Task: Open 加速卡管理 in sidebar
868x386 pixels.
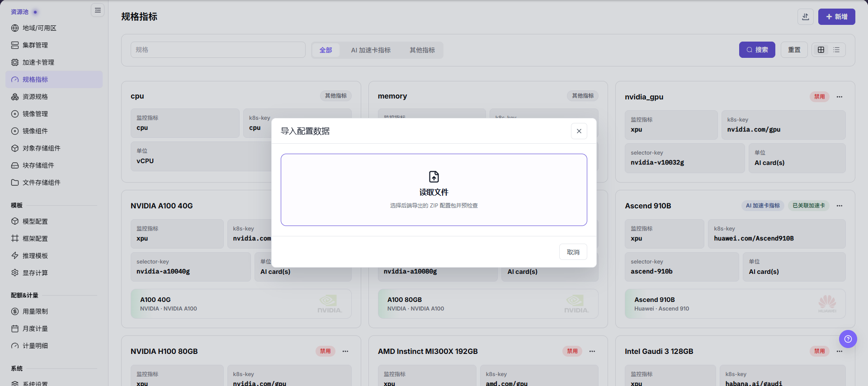Action: [x=54, y=62]
